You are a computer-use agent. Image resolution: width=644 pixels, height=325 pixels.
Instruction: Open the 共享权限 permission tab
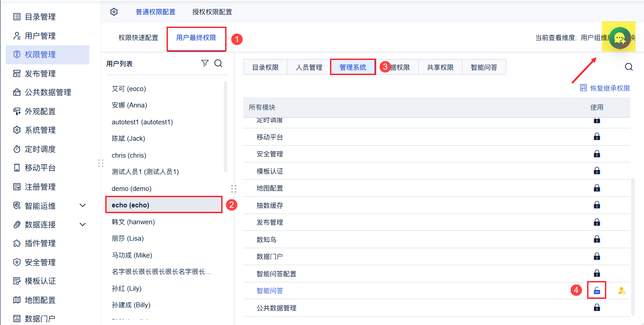(440, 67)
